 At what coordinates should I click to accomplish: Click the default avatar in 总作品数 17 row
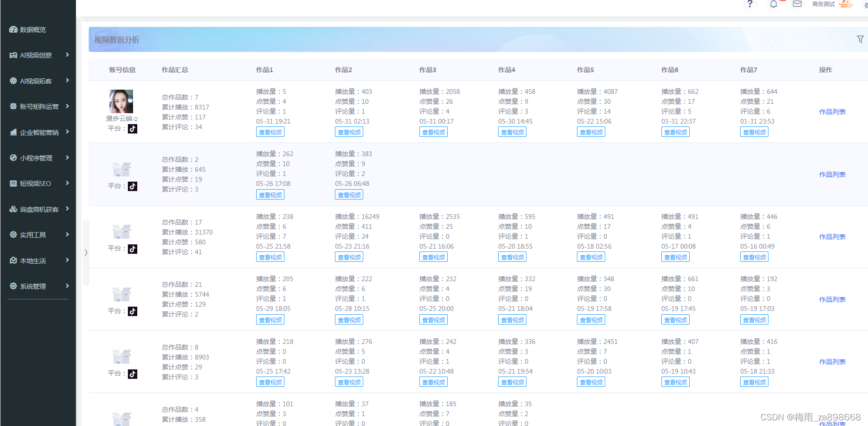pos(121,232)
